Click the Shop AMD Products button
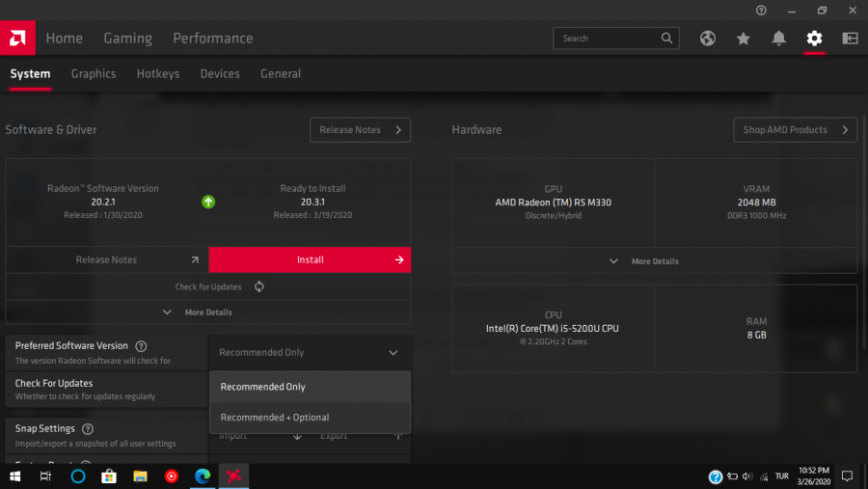Image resolution: width=868 pixels, height=489 pixels. click(x=795, y=130)
